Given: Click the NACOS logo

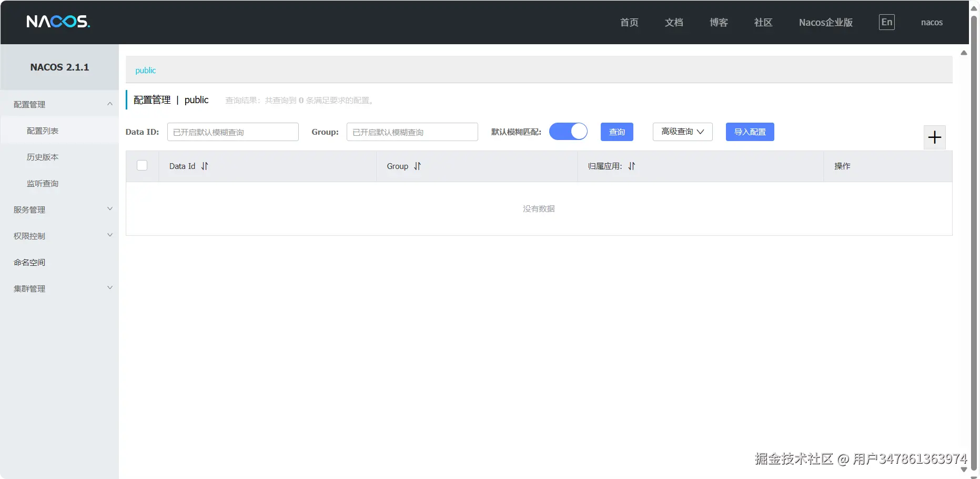Looking at the screenshot, I should [x=58, y=22].
